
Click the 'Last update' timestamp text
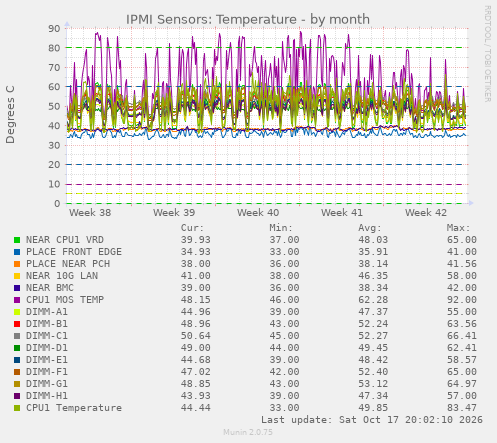372,420
